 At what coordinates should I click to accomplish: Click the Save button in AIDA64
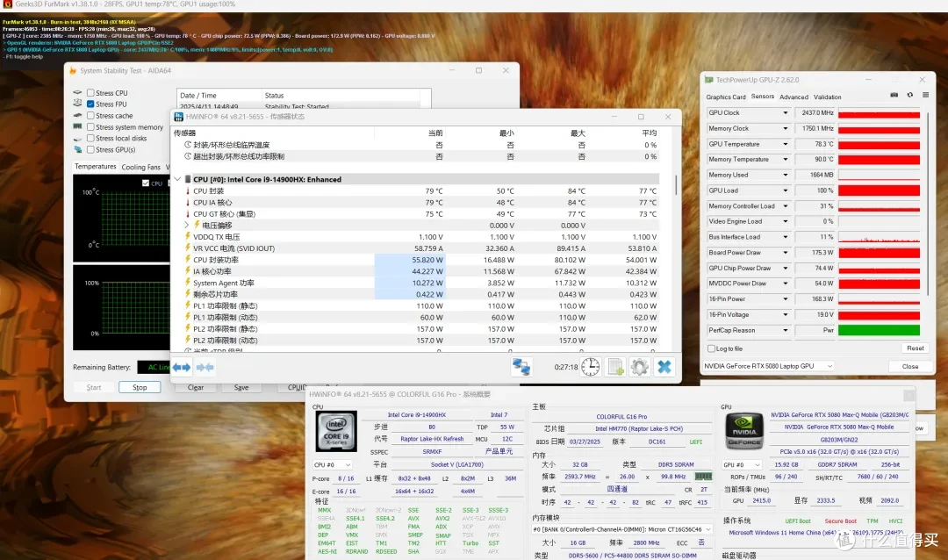(241, 387)
